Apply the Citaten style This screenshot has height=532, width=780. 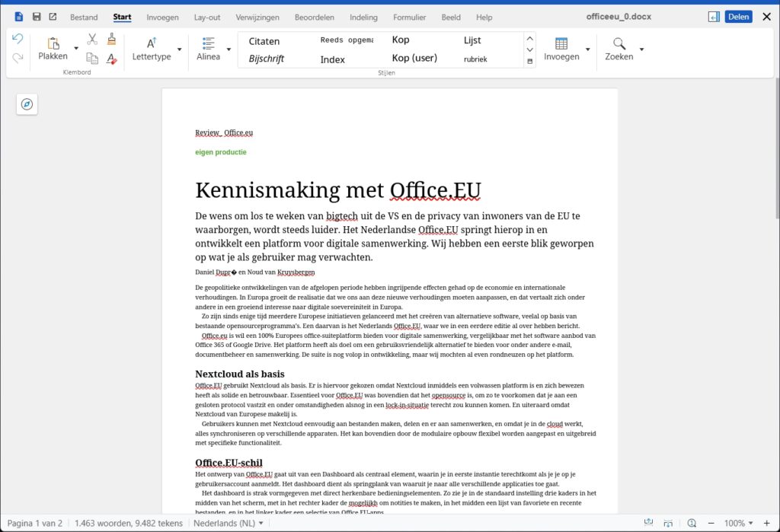(264, 41)
